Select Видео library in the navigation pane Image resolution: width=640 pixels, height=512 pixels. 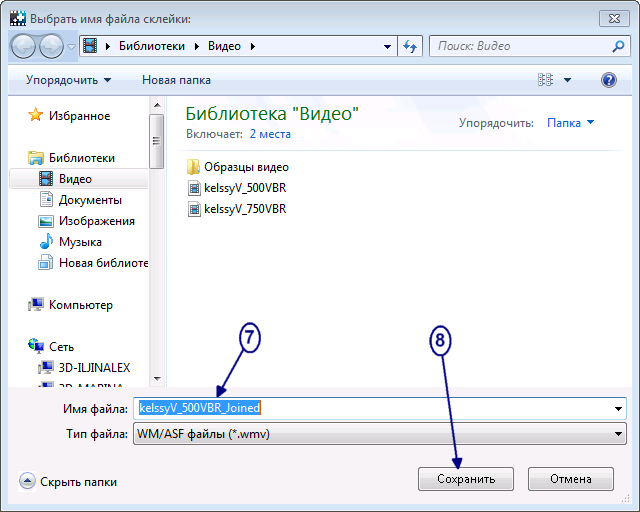(x=78, y=179)
